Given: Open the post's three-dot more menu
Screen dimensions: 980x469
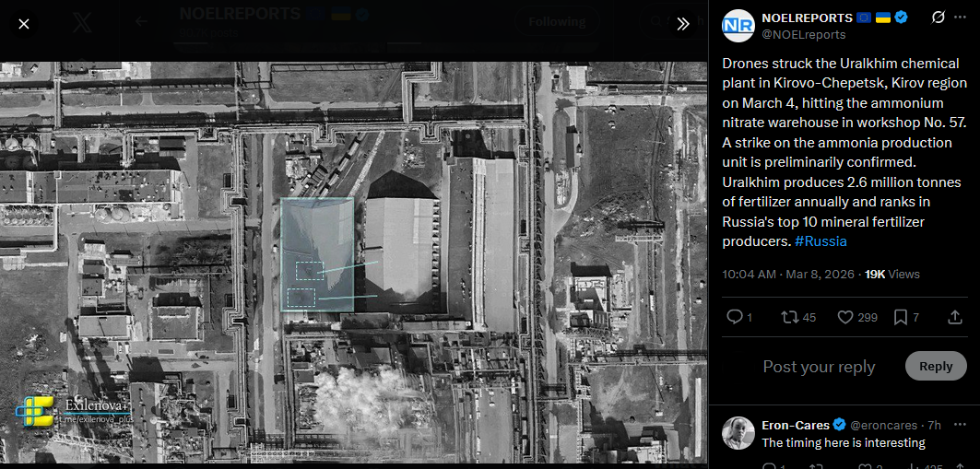Looking at the screenshot, I should point(960,18).
